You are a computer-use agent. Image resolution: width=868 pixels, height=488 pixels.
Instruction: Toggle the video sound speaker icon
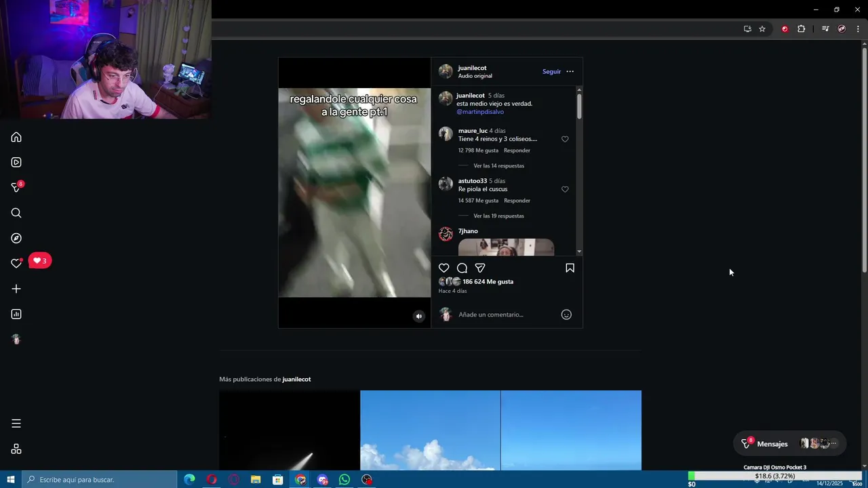[418, 316]
